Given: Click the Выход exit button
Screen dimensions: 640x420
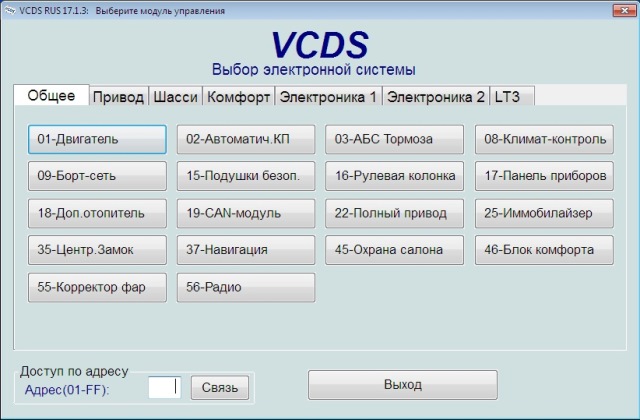Looking at the screenshot, I should pyautogui.click(x=402, y=385).
